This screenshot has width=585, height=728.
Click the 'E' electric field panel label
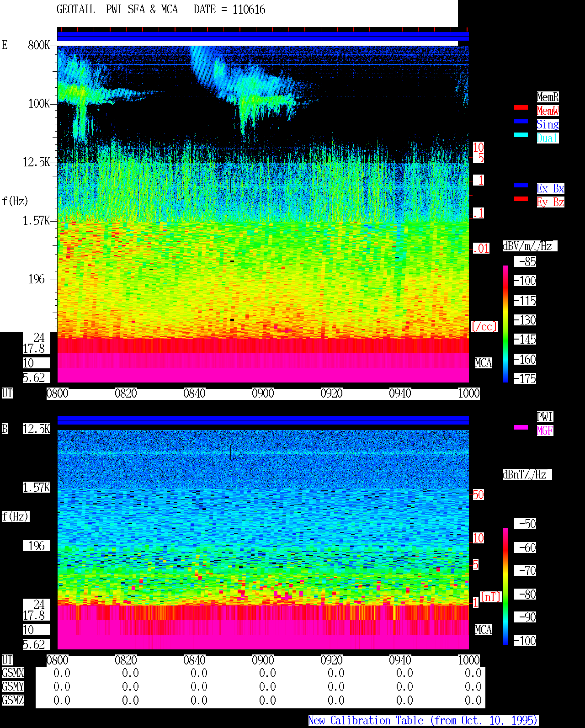click(5, 45)
